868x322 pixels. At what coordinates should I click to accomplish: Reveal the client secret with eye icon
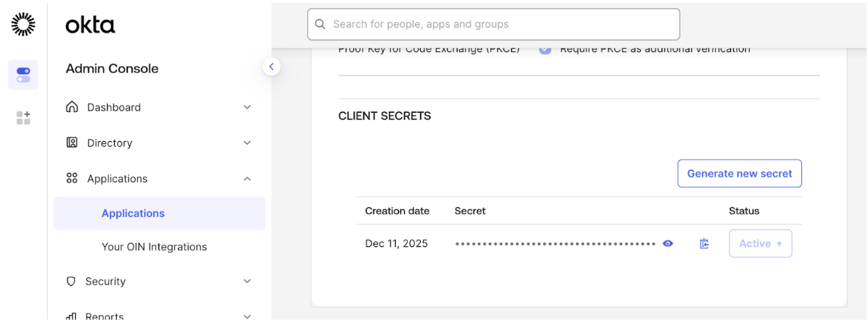668,243
